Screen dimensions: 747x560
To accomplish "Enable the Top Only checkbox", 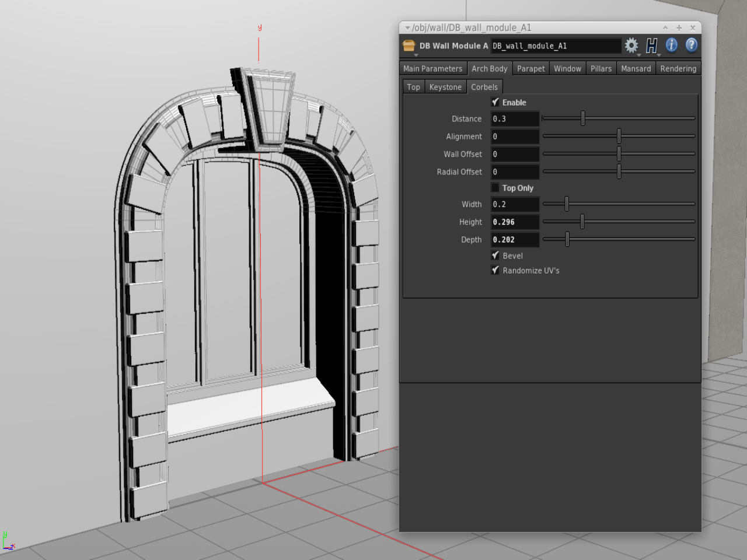I will (x=495, y=188).
